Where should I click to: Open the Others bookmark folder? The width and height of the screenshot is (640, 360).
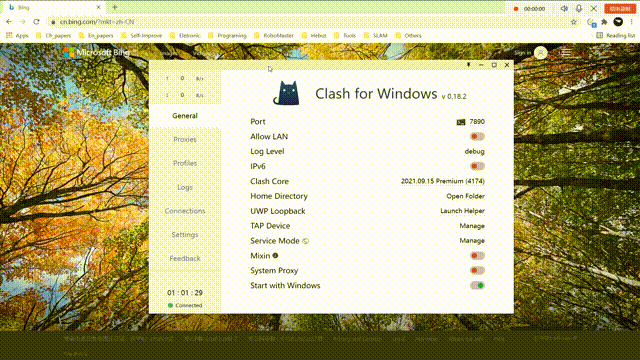point(408,36)
